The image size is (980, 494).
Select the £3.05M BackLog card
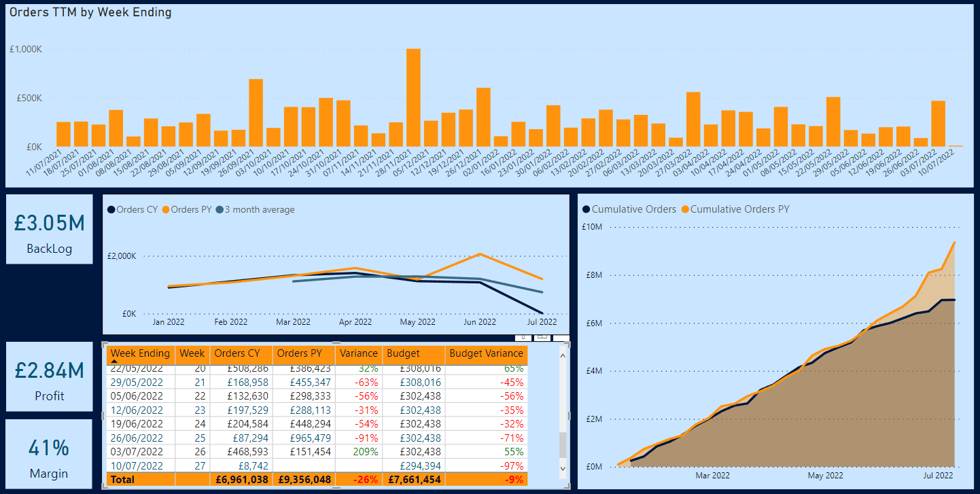49,230
